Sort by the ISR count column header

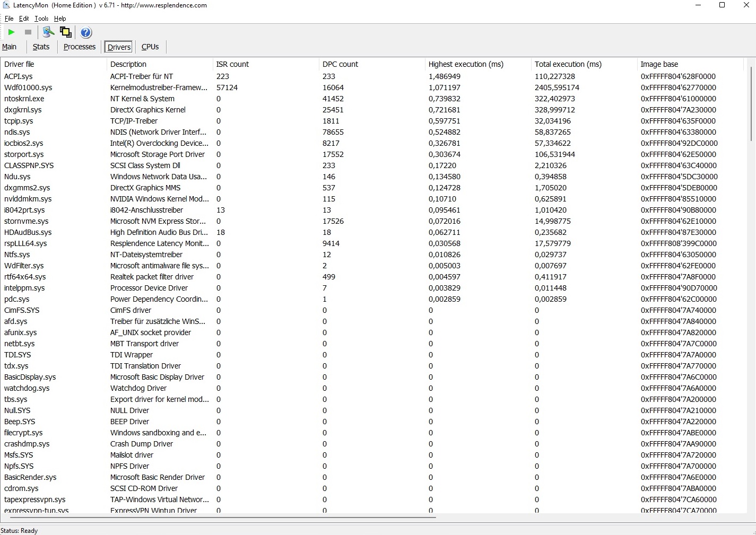click(x=266, y=64)
